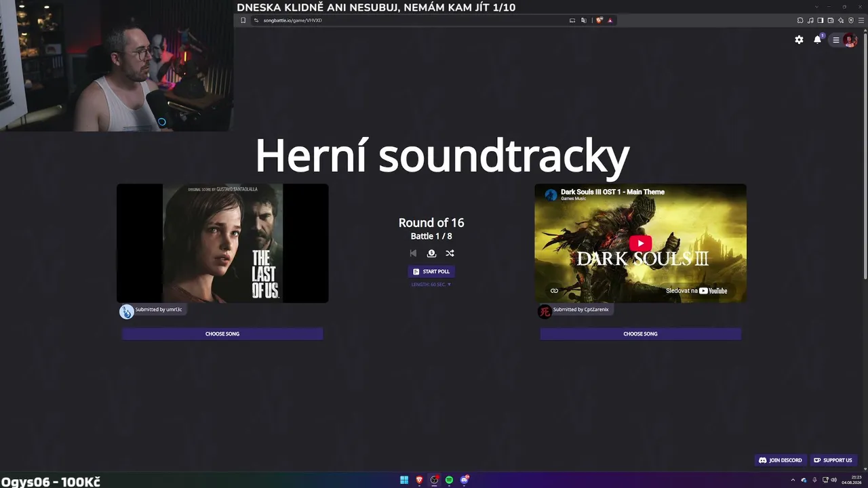Image resolution: width=868 pixels, height=488 pixels.
Task: Click the Support Us button
Action: point(833,460)
